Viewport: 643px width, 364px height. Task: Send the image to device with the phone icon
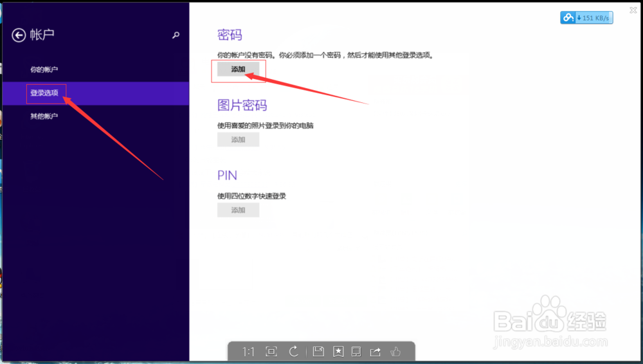tap(356, 352)
